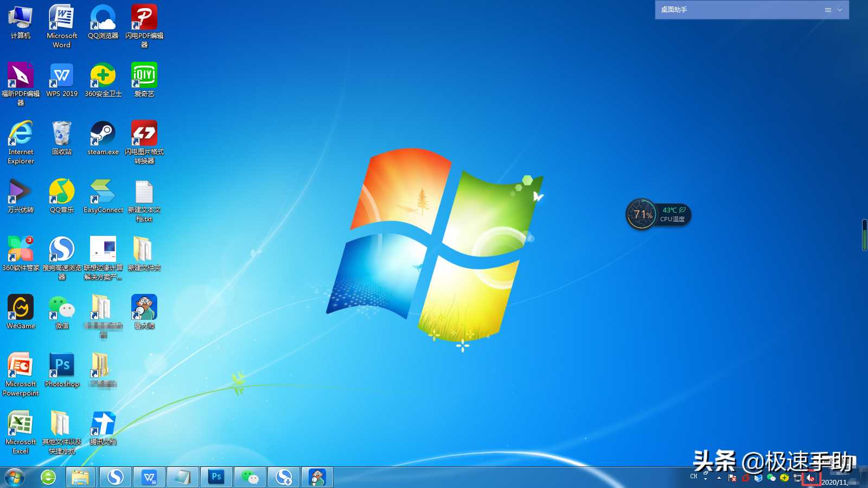The image size is (868, 488).
Task: Select the 搜狗高速浏览器 desktop shortcut
Action: (62, 258)
